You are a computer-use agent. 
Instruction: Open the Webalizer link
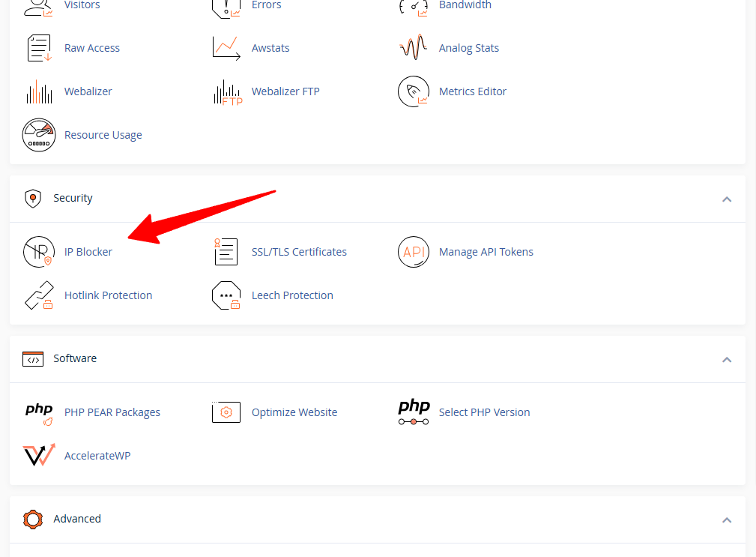[x=88, y=91]
